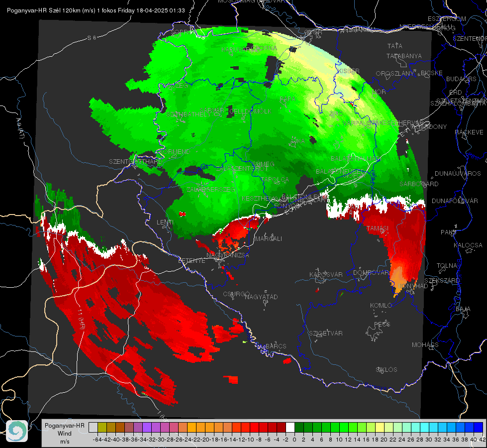Click the 'm/s' unit label in the legend
The height and width of the screenshot is (448, 487).
tap(65, 442)
